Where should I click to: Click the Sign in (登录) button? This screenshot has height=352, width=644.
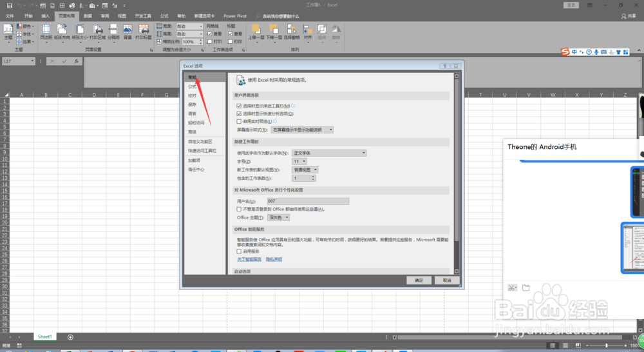coord(571,5)
